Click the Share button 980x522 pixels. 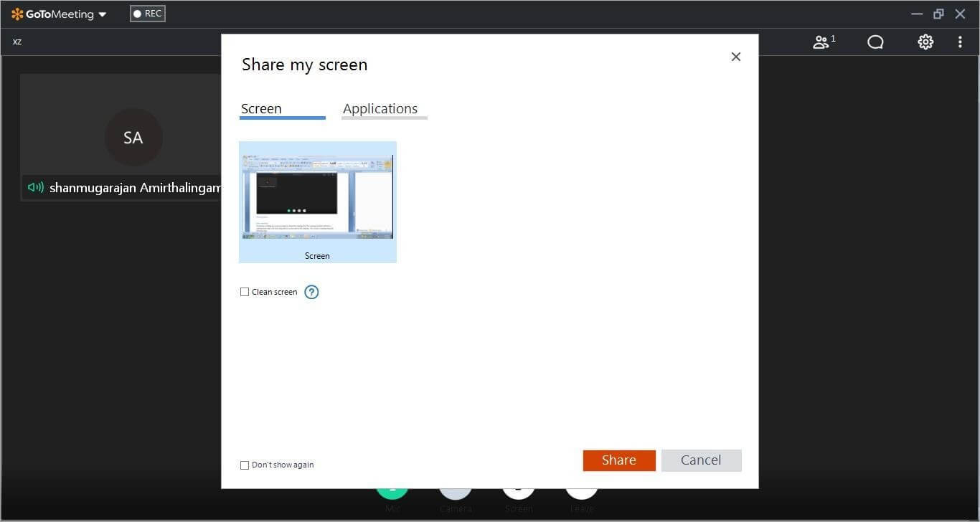[x=618, y=460]
